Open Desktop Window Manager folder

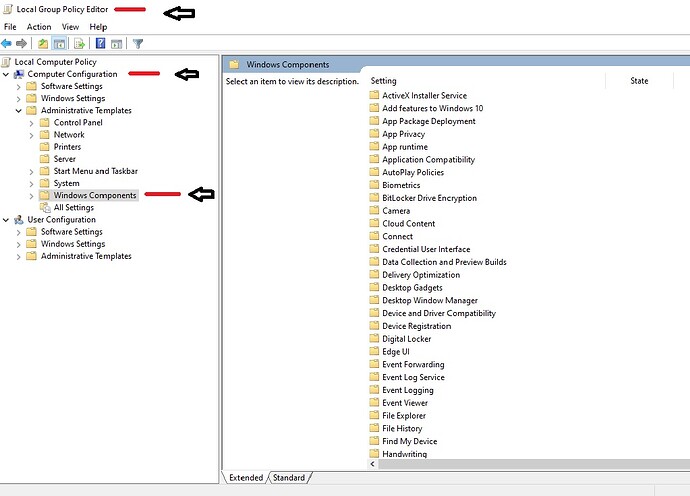429,300
